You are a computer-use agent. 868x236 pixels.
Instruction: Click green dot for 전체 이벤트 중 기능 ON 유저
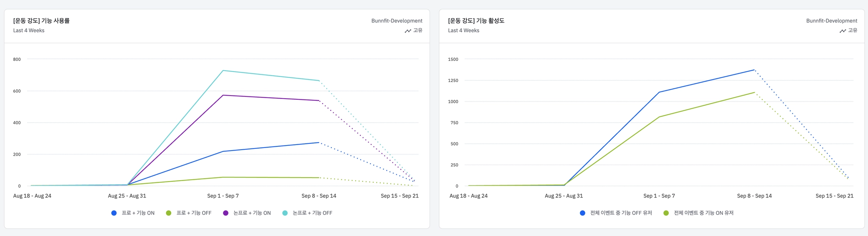click(x=666, y=213)
